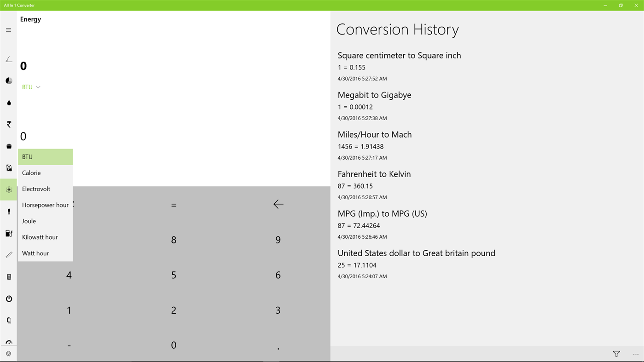Open the Data storage converter icon
This screenshot has width=644, height=362.
pyautogui.click(x=8, y=167)
